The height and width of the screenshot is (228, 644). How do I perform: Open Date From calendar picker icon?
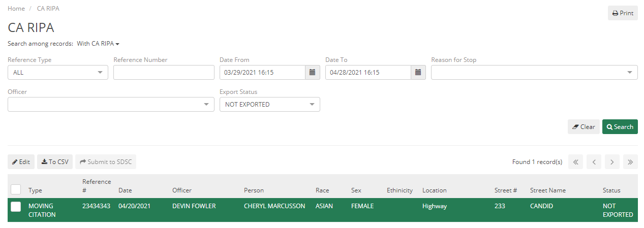[313, 73]
